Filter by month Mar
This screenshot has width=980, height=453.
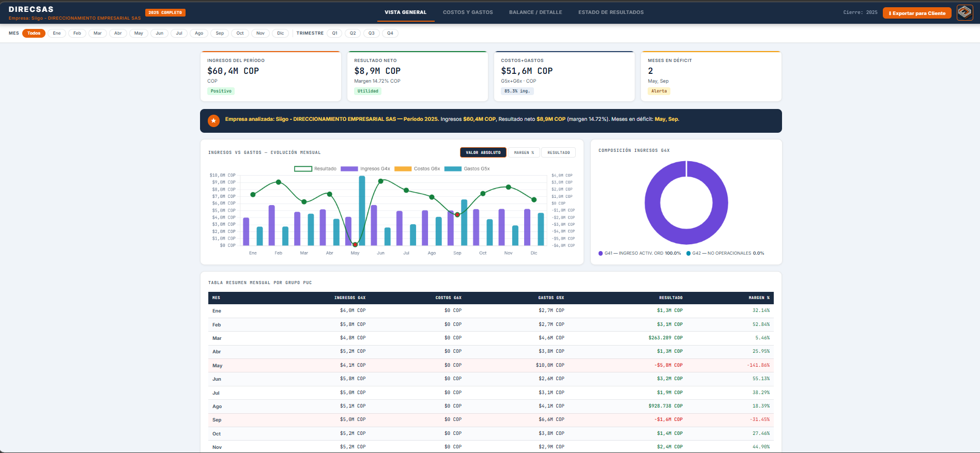98,33
